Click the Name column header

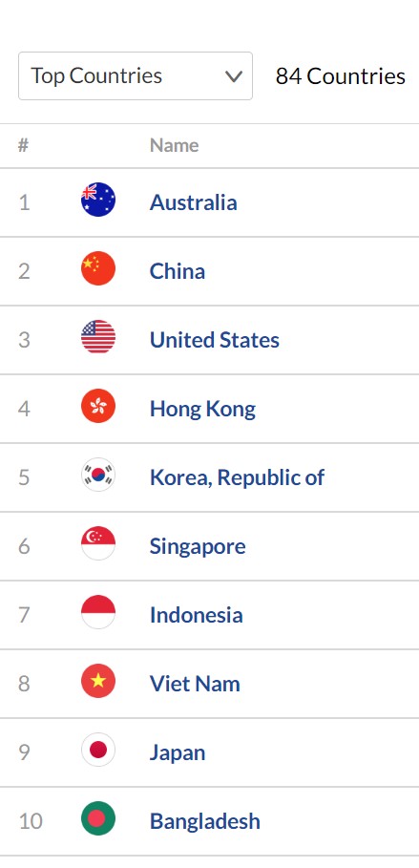click(174, 145)
